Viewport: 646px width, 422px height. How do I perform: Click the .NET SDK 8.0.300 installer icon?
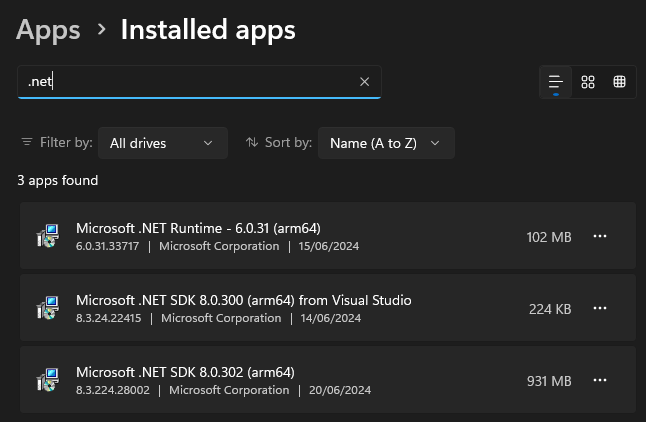pyautogui.click(x=46, y=309)
